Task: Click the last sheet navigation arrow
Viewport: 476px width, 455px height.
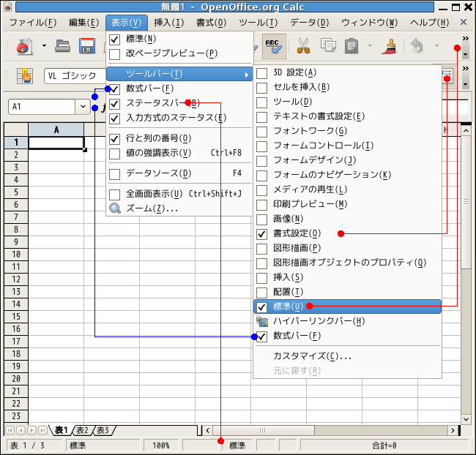Action: coord(42,430)
